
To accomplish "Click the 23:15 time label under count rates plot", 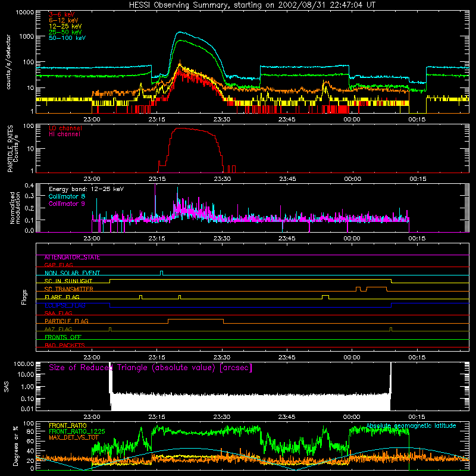I will 157,120.
